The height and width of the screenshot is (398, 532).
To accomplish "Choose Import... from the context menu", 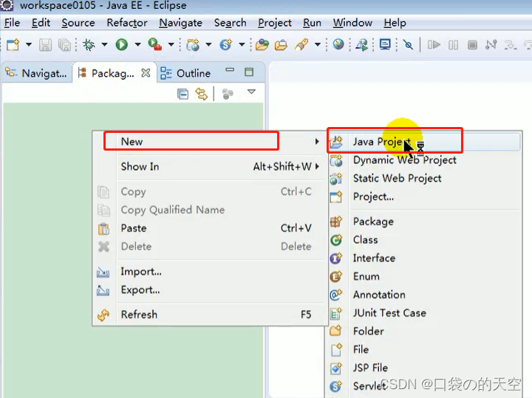I will 210,272.
